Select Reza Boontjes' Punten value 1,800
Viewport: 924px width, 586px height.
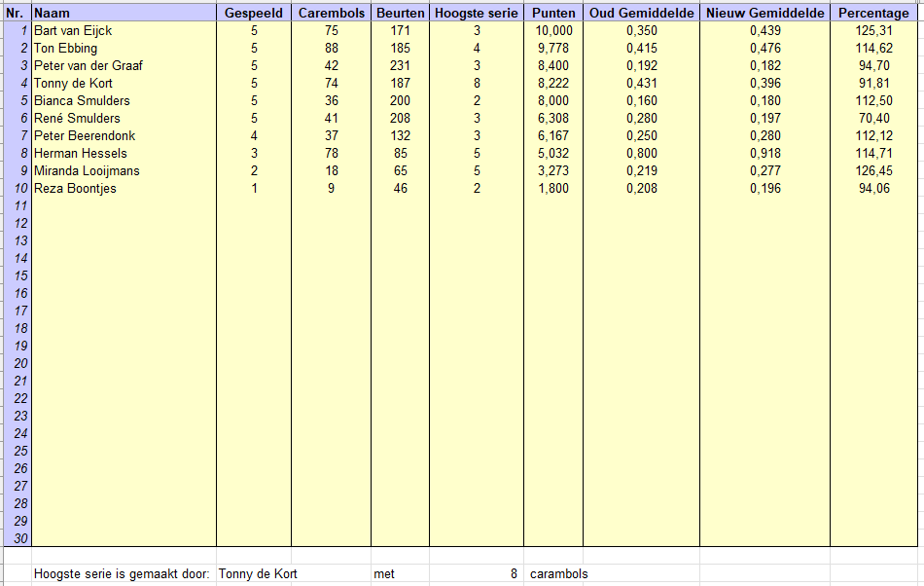(553, 189)
